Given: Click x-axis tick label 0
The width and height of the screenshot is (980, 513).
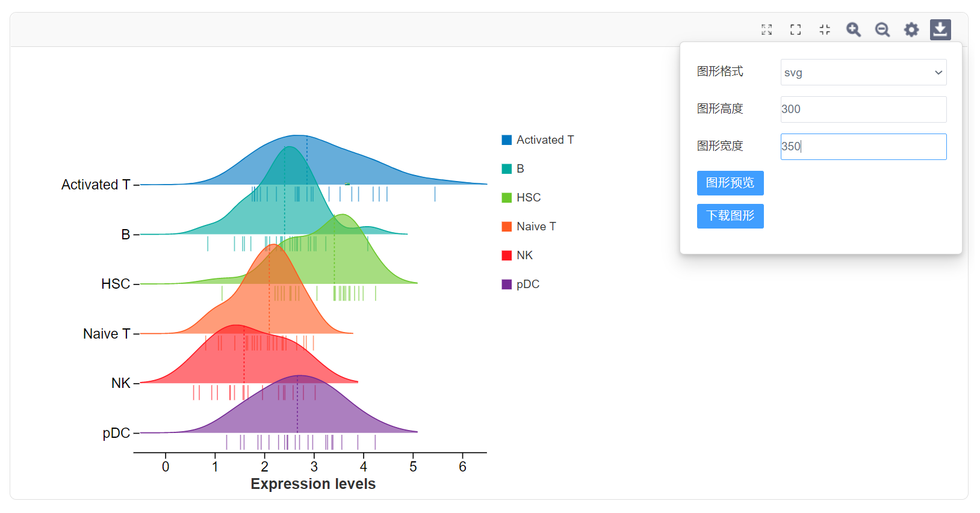Looking at the screenshot, I should (166, 467).
